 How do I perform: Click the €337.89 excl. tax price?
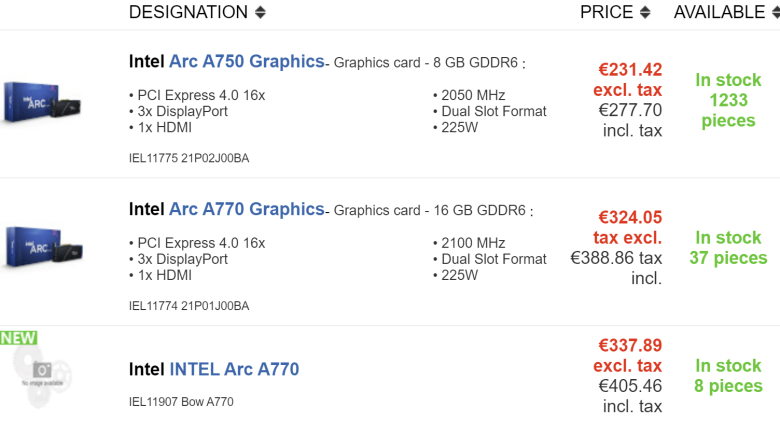tap(630, 355)
